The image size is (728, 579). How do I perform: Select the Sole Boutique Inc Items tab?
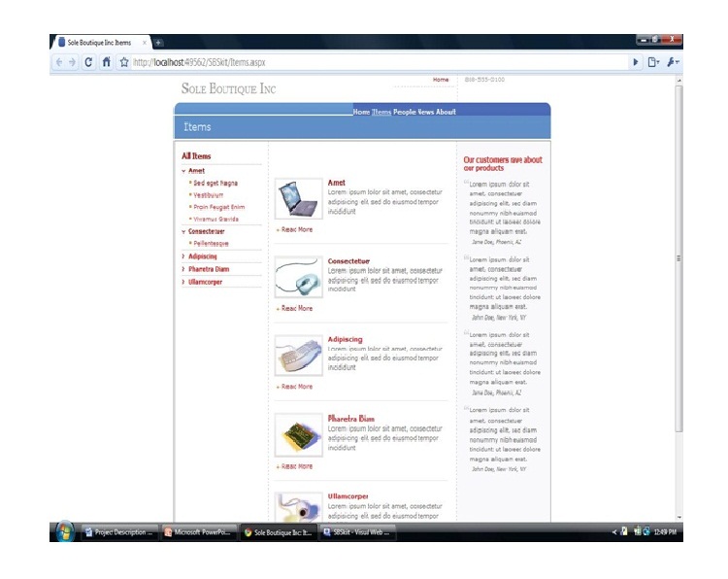(99, 43)
